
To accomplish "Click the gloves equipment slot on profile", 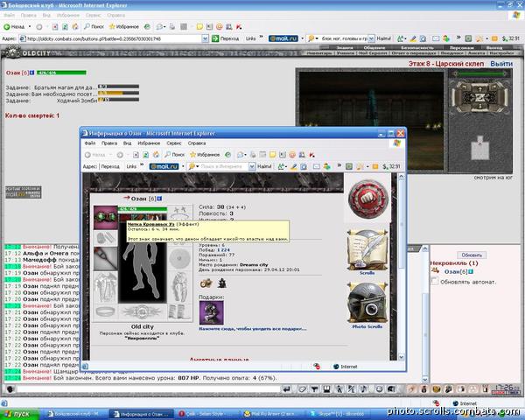I will coord(106,238).
